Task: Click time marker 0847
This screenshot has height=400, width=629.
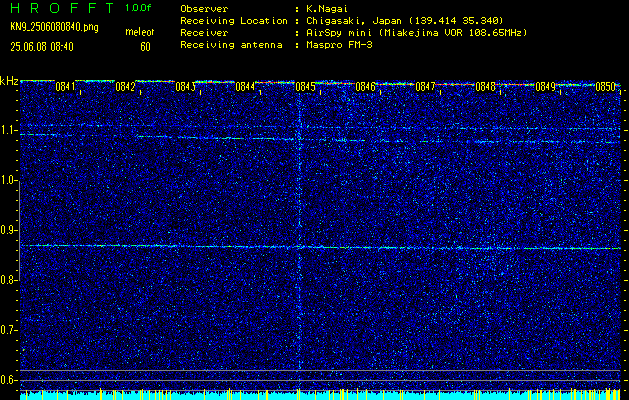Action: coord(425,87)
